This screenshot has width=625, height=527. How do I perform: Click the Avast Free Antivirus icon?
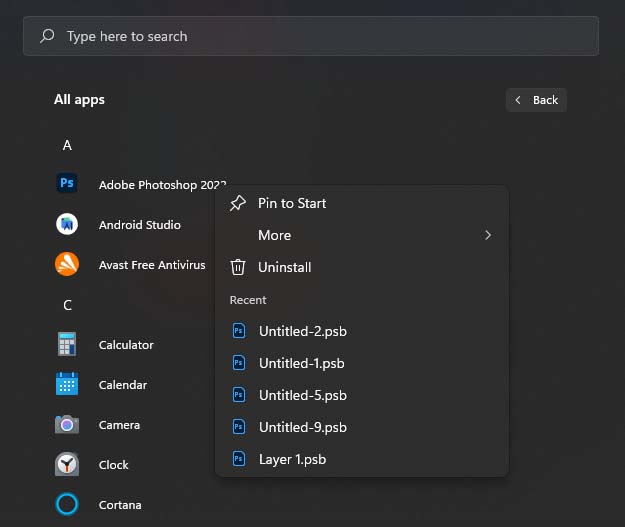click(67, 265)
